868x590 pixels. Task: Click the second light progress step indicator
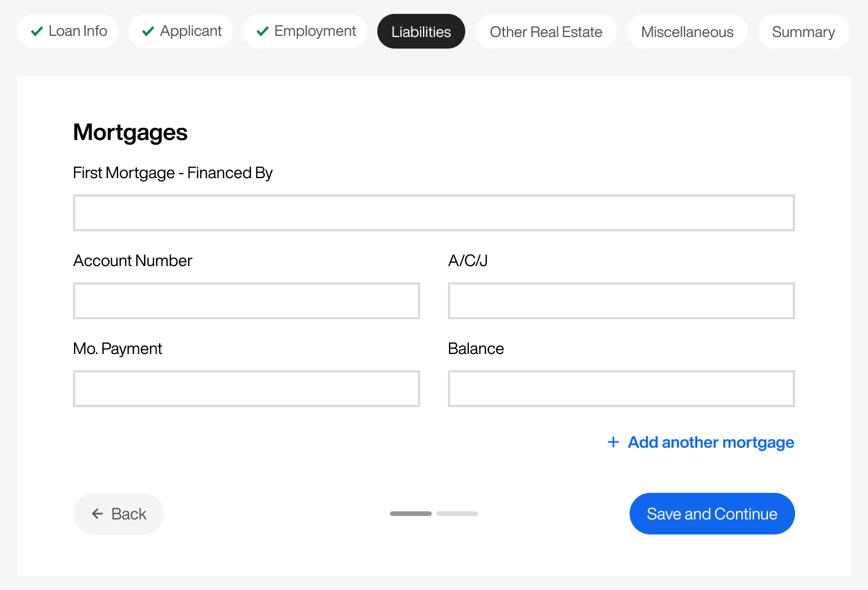pos(457,514)
